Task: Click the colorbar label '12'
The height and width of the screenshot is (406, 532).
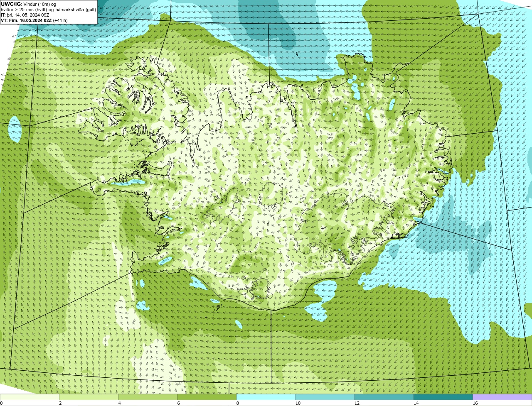Action: (x=357, y=403)
